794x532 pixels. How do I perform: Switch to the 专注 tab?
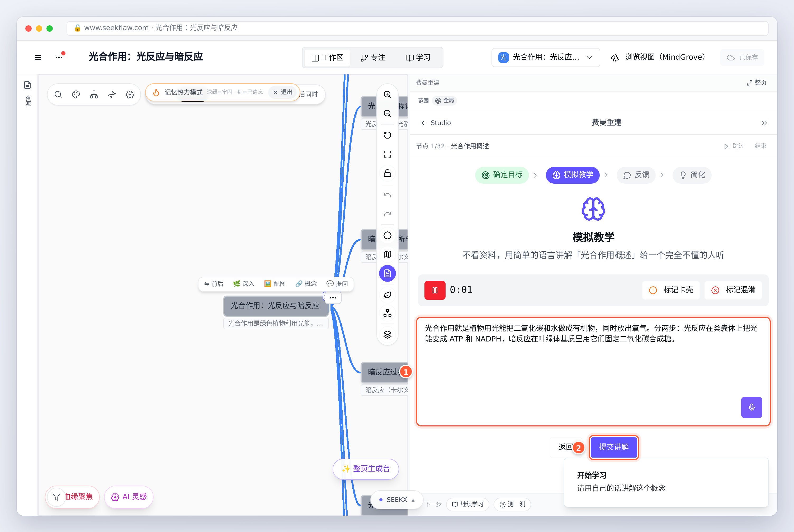[x=373, y=58]
